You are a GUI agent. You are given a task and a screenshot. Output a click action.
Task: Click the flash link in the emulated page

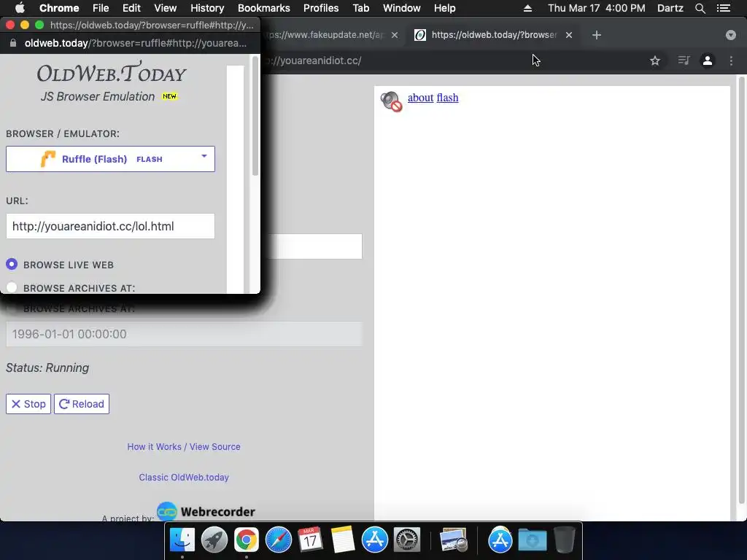447,98
